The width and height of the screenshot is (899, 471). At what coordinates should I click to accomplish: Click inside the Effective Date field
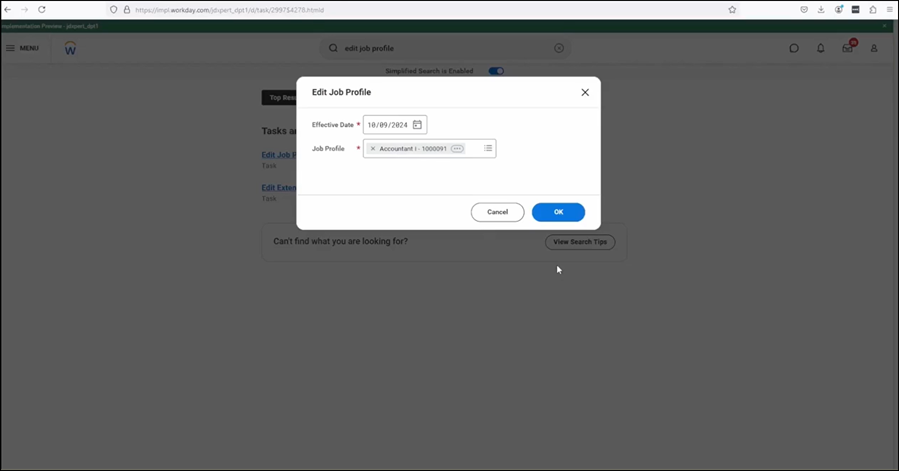click(387, 125)
